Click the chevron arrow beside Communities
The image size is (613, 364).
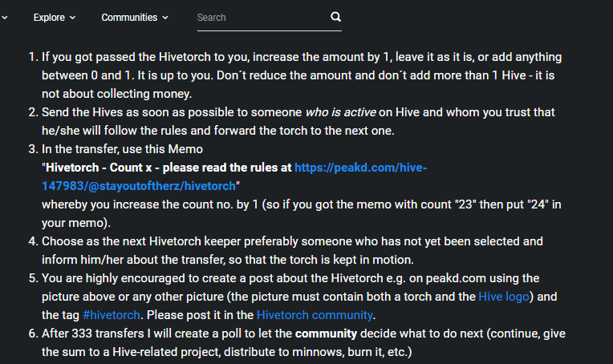(x=165, y=18)
